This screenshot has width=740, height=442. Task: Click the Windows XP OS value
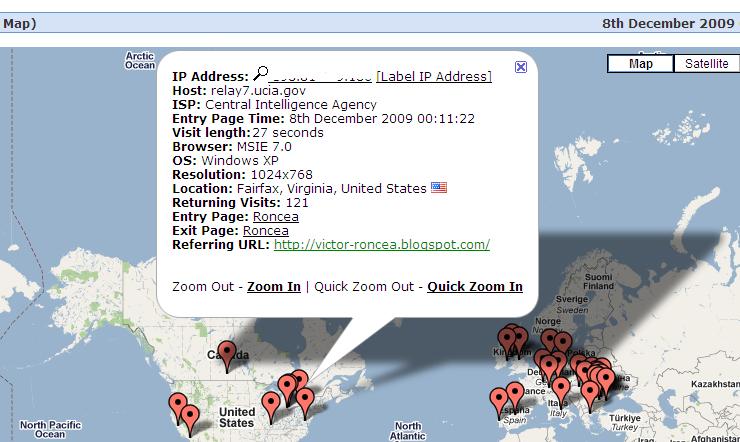(240, 161)
